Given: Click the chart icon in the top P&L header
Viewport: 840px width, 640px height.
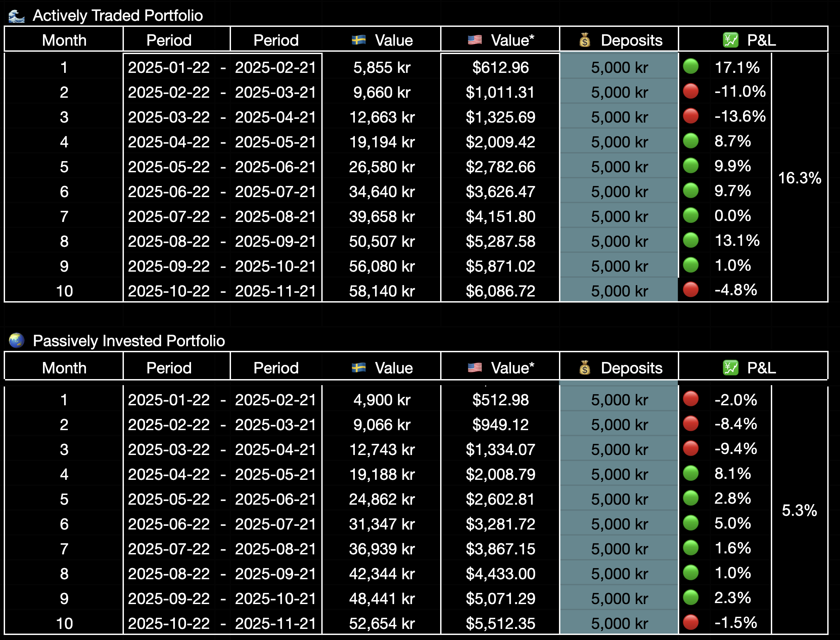Looking at the screenshot, I should 730,40.
